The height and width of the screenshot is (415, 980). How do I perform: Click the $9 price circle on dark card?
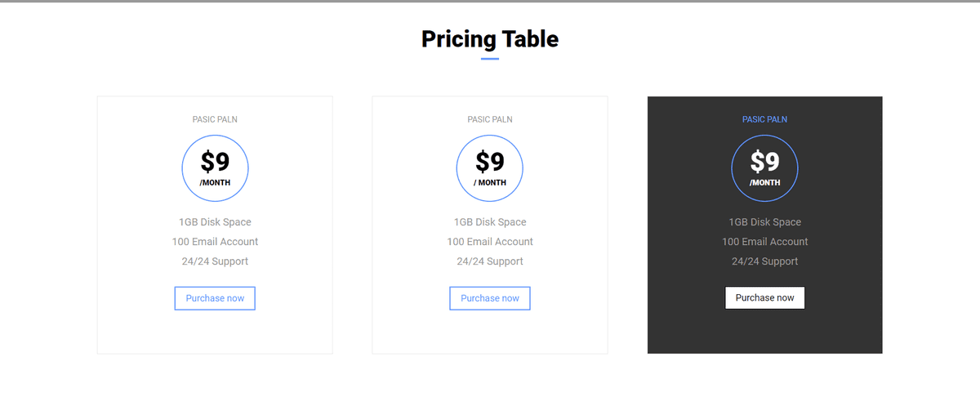pos(764,168)
